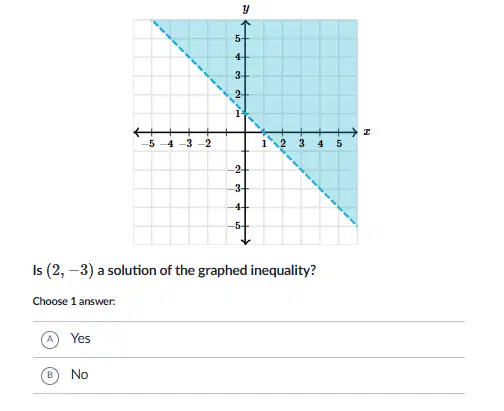This screenshot has height=411, width=504.
Task: Click the origin of the coordinate plane
Action: pos(246,132)
